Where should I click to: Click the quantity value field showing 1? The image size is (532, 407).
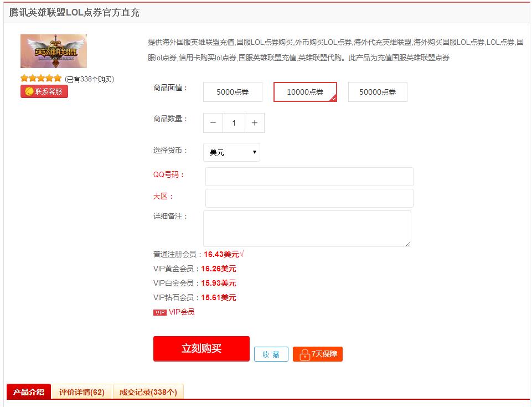tap(234, 123)
